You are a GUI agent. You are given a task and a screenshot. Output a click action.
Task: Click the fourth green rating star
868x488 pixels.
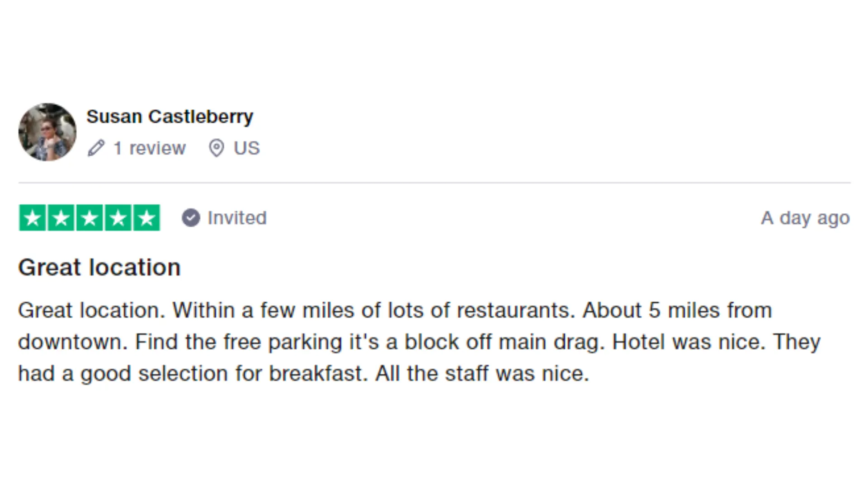click(x=118, y=218)
